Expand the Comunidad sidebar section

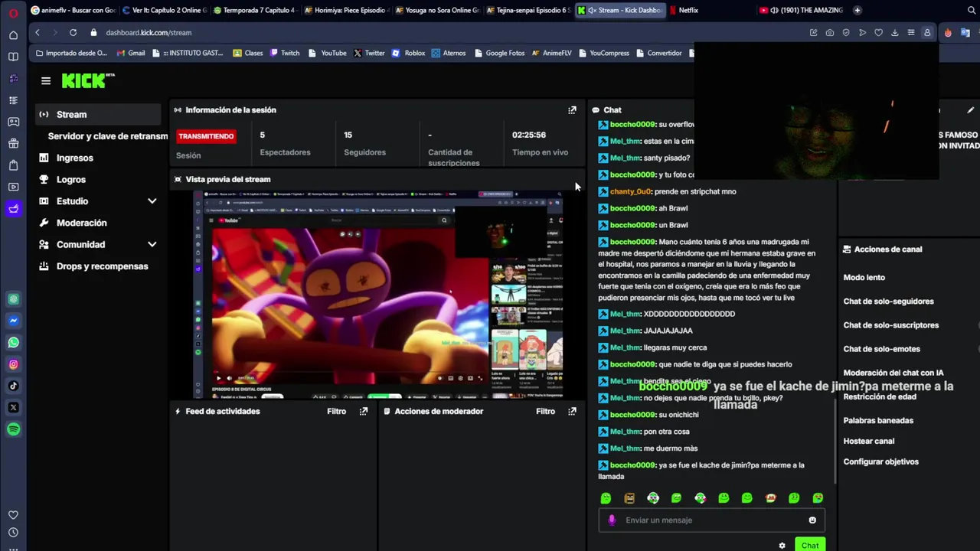152,245
